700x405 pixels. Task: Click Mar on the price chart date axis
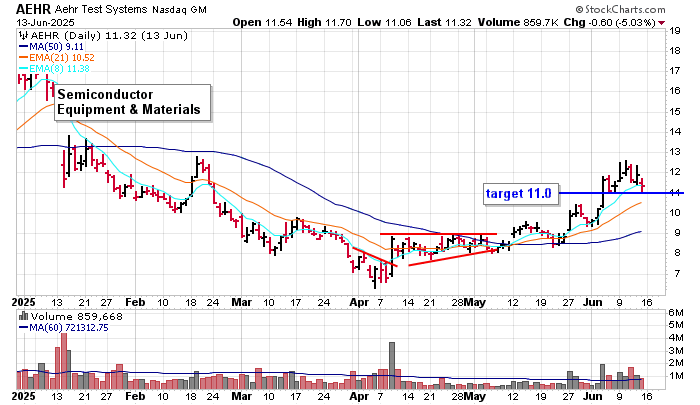click(x=242, y=302)
